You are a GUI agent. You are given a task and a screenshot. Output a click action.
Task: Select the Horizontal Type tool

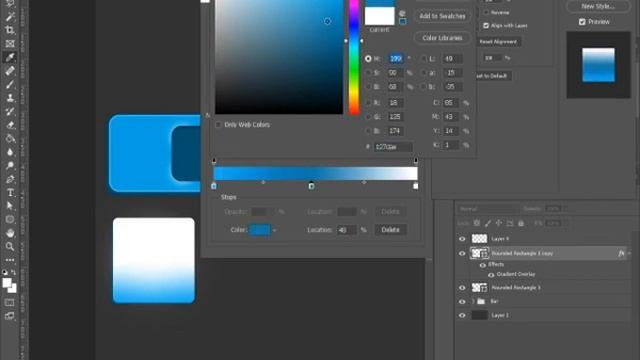(10, 192)
